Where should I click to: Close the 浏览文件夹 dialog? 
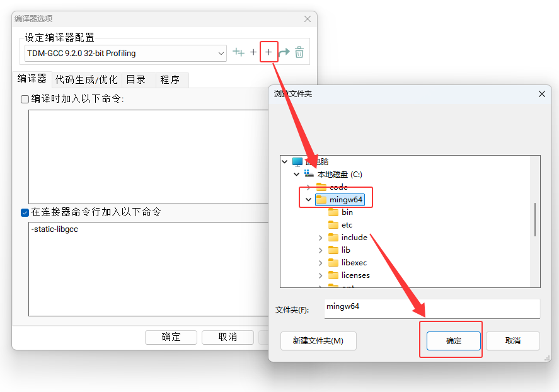click(x=542, y=94)
